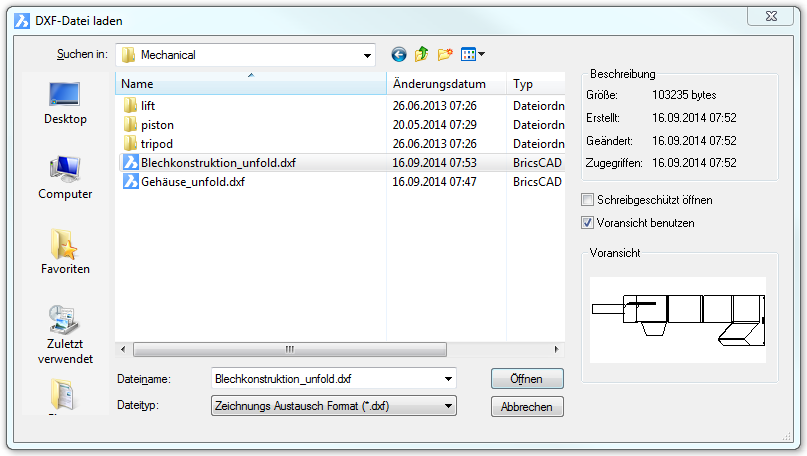
Task: Select the Gehäuse_unfold.dxf file
Action: click(x=192, y=182)
